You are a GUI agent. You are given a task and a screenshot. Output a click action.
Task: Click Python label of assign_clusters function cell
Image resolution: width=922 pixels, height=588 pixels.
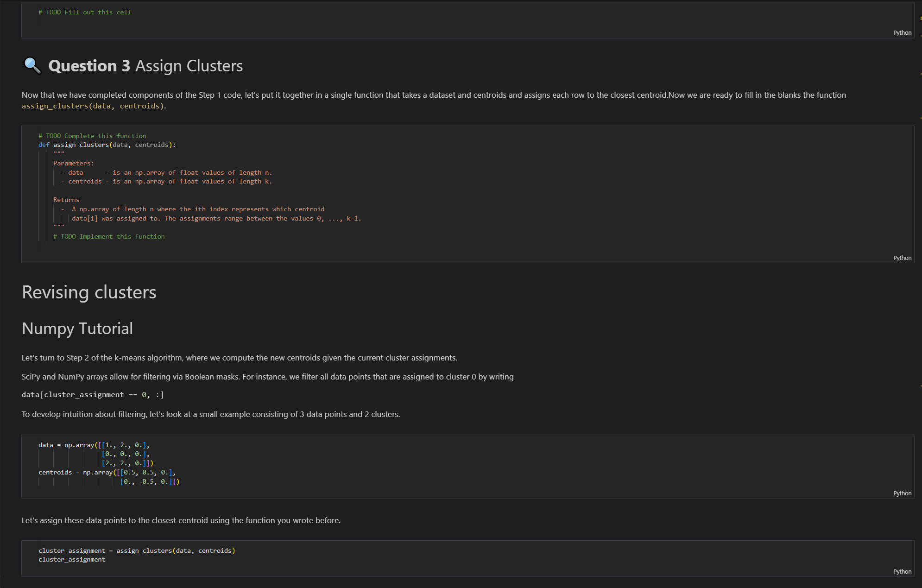click(x=902, y=258)
